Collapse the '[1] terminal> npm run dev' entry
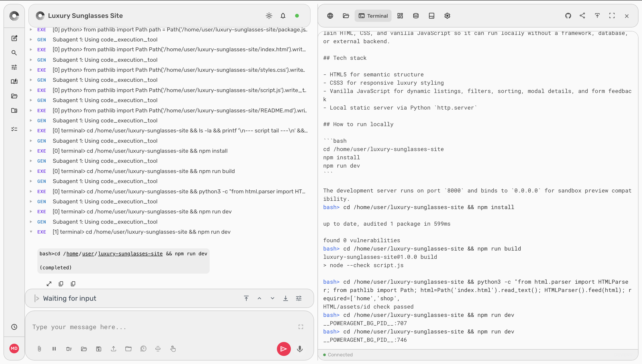This screenshot has width=642, height=364. coord(31,232)
